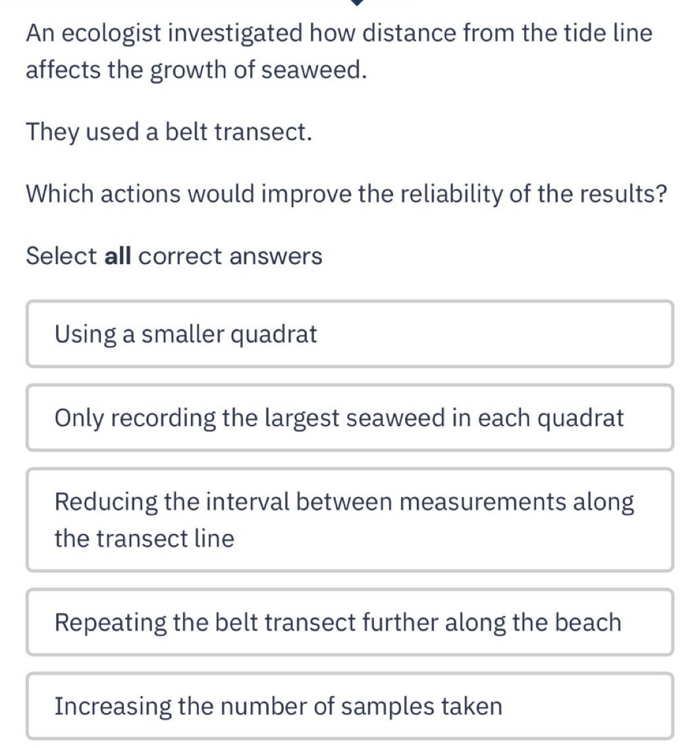Click the bold 'all' word in instructions
This screenshot has width=700, height=748.
[118, 255]
